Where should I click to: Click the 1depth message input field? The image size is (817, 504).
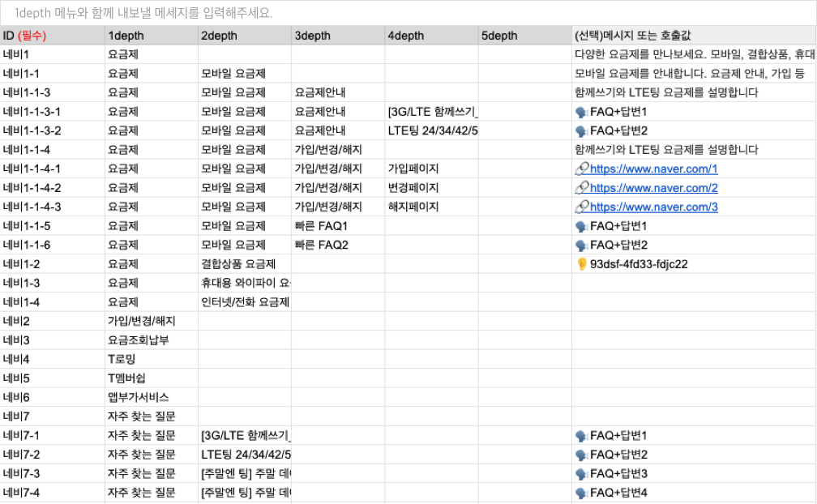point(408,13)
